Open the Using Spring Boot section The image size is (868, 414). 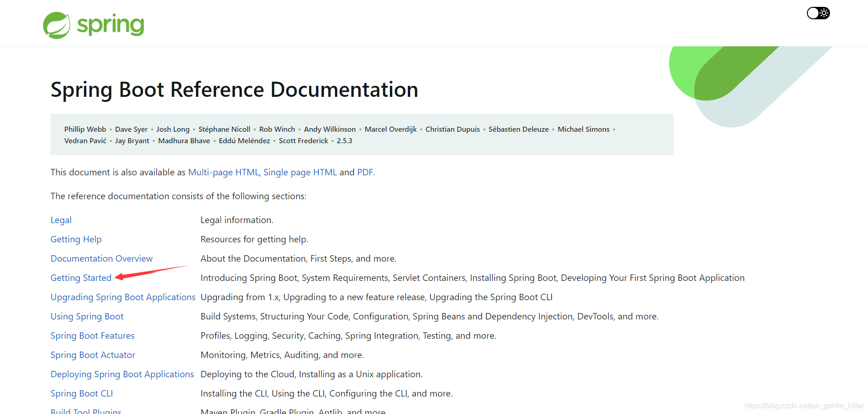click(87, 316)
